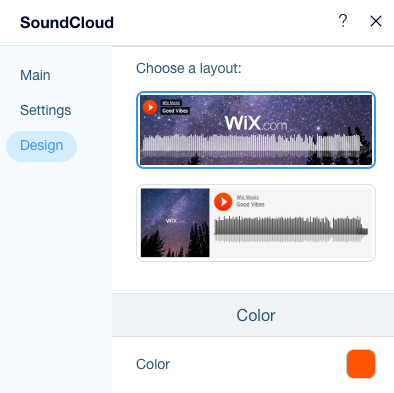This screenshot has height=393, width=394.
Task: Click the play icon in compact layout
Action: point(223,202)
